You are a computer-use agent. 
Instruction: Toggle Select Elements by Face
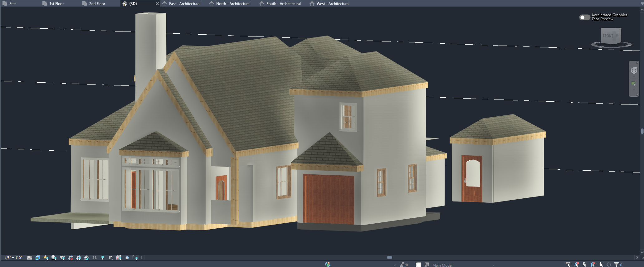(593, 265)
